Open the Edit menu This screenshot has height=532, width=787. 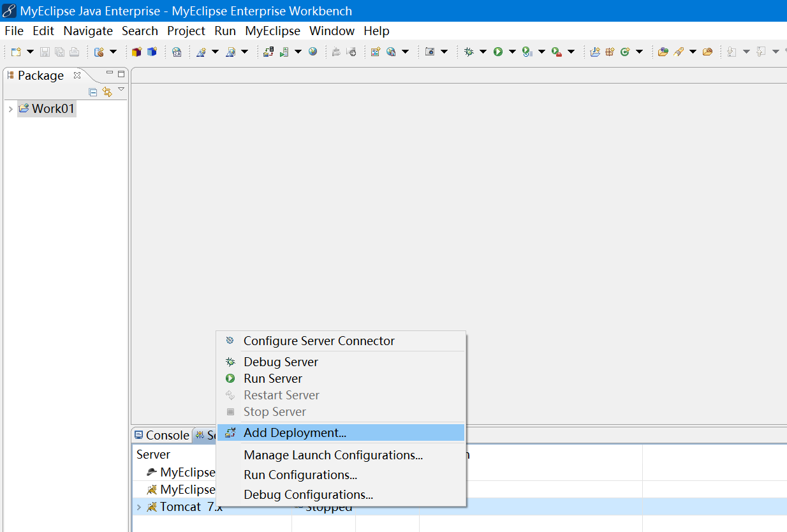[x=43, y=31]
